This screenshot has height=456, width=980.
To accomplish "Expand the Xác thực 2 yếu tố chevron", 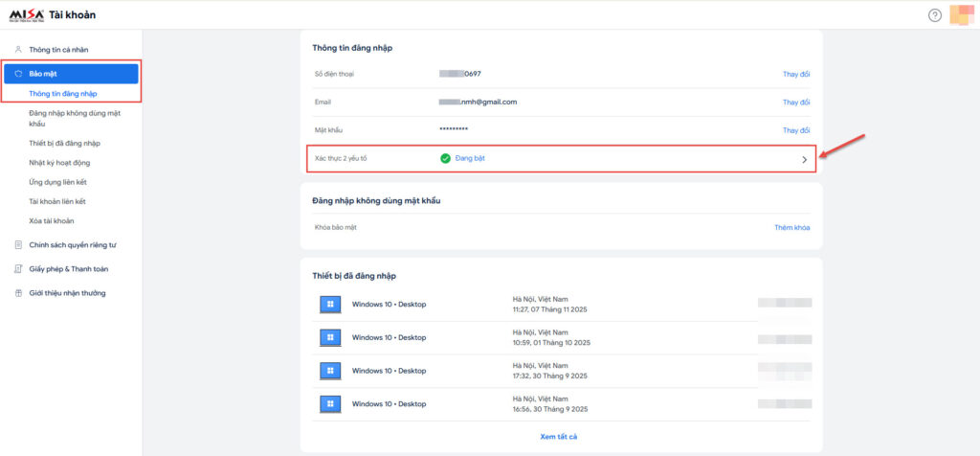I will [804, 159].
